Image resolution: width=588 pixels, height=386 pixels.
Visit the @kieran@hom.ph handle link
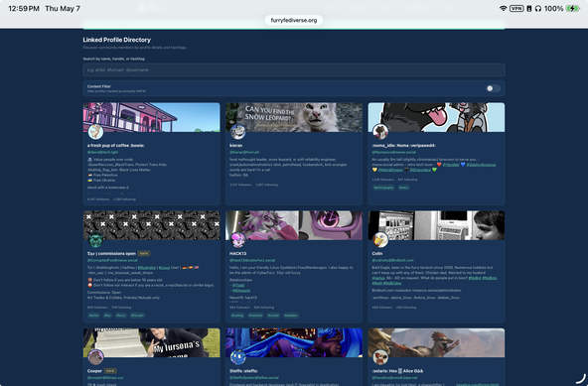click(244, 152)
